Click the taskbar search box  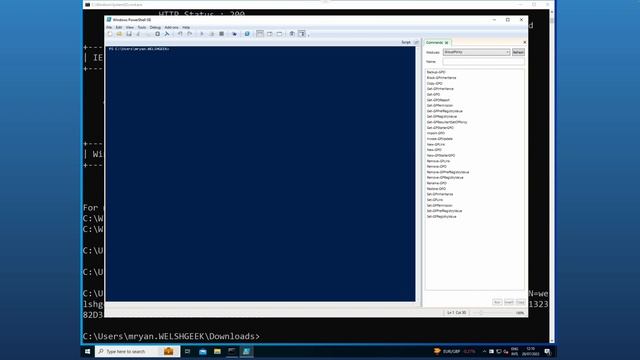[137, 351]
